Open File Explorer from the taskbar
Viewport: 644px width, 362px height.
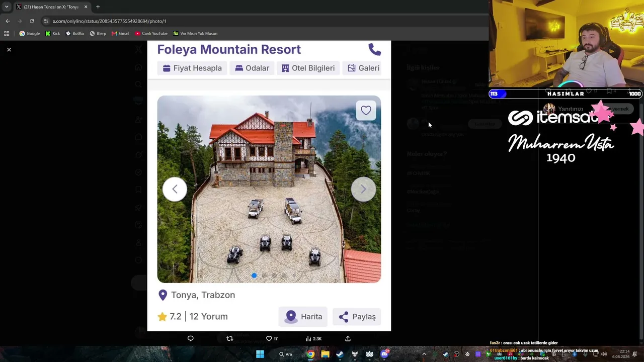click(x=325, y=354)
